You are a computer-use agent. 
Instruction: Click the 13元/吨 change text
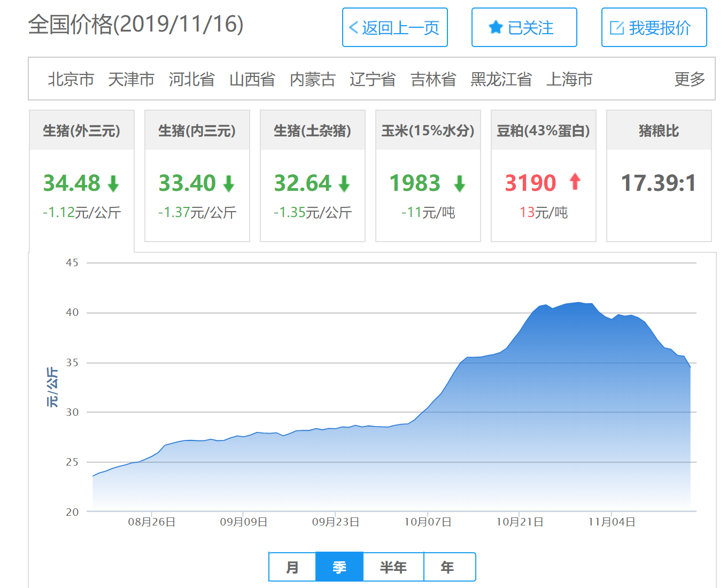point(544,212)
